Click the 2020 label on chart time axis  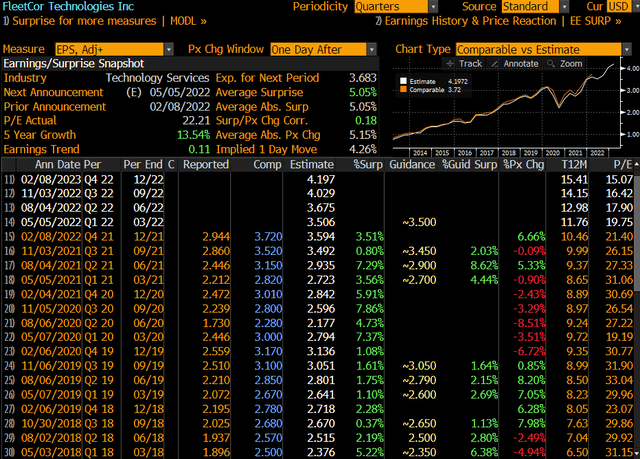coord(553,153)
